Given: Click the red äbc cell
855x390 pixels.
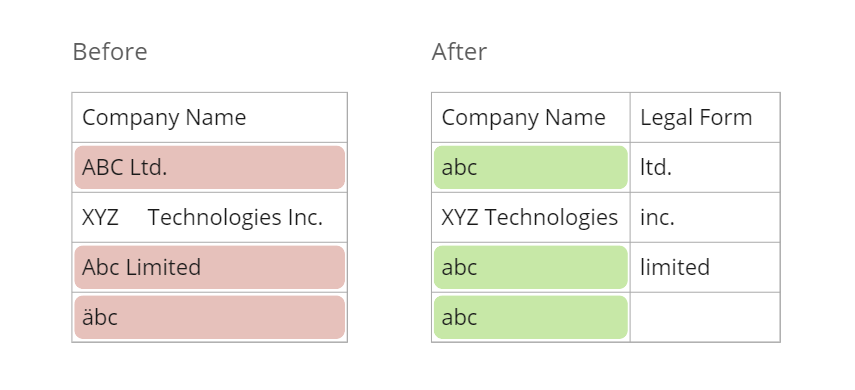Looking at the screenshot, I should (x=209, y=317).
